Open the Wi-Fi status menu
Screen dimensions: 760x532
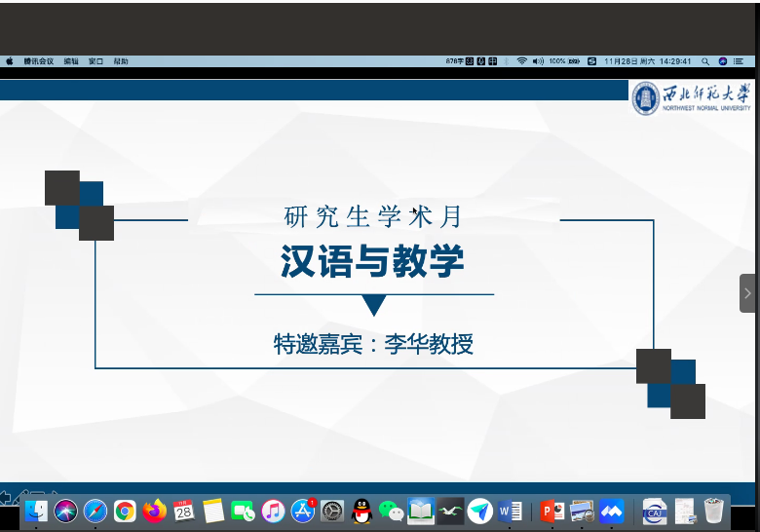(522, 61)
